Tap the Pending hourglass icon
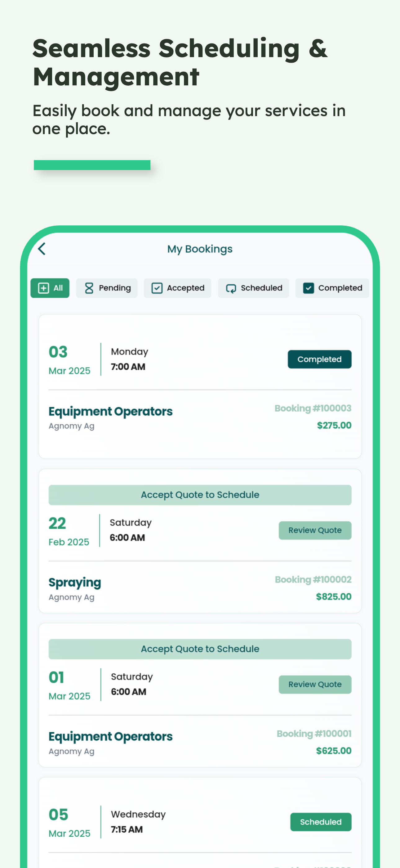The width and height of the screenshot is (400, 868). click(89, 288)
